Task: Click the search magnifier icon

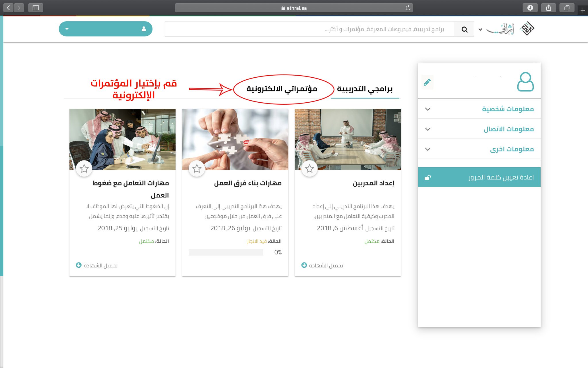Action: point(464,29)
